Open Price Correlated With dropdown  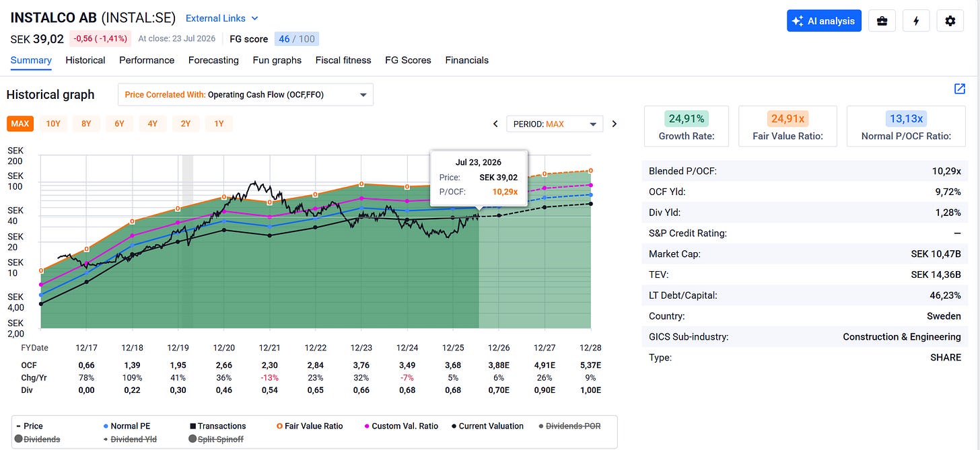coord(246,95)
